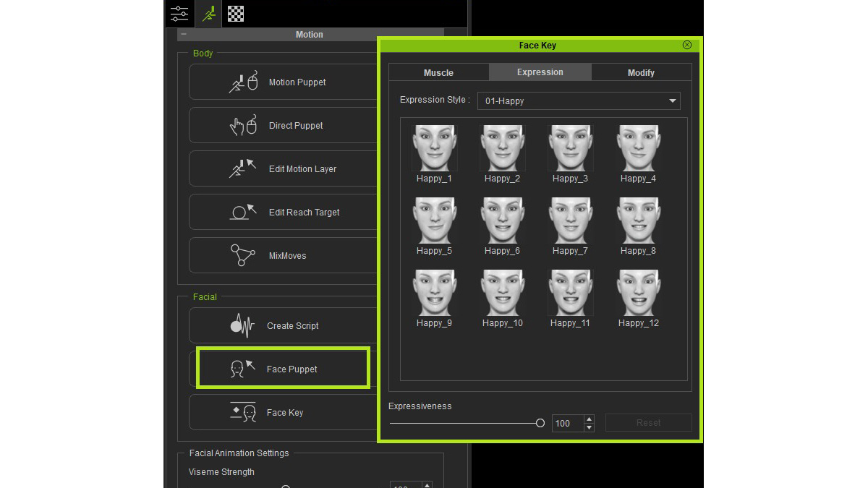The image size is (868, 488).
Task: Decrease Expressiveness with down arrow
Action: click(590, 427)
